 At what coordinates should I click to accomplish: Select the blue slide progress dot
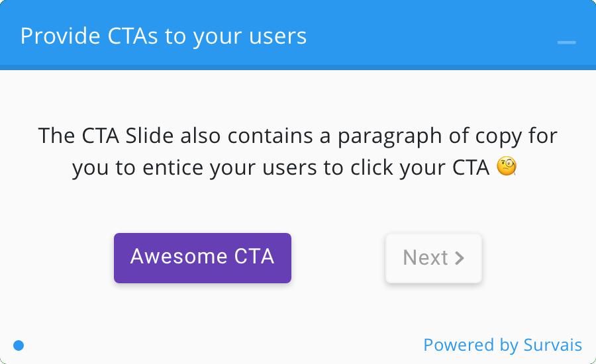coord(19,345)
